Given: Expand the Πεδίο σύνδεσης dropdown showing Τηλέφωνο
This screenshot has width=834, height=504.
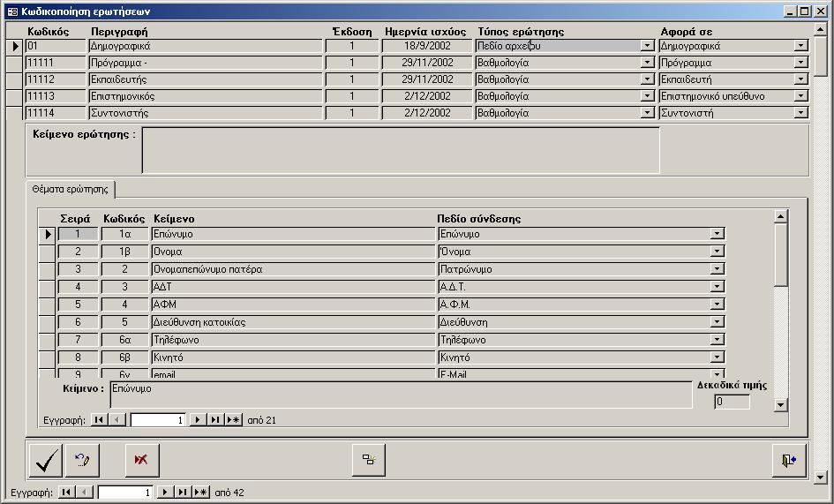Looking at the screenshot, I should (717, 341).
